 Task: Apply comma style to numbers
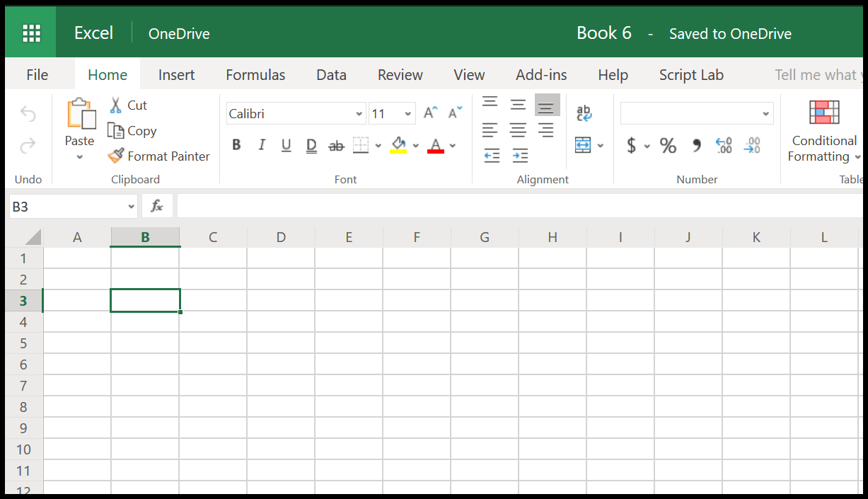695,145
